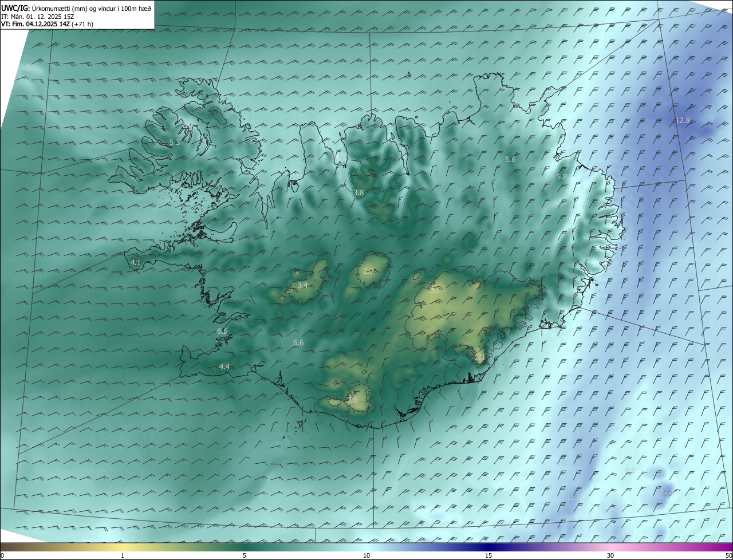Click the 4.1 value on the western peninsula tip
The height and width of the screenshot is (560, 733).
click(x=136, y=262)
